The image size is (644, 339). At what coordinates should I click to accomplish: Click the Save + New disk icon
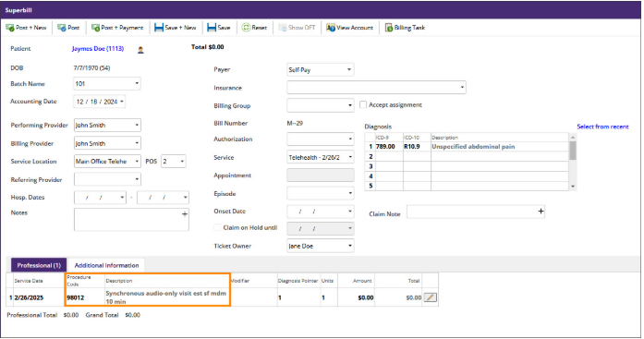(x=159, y=28)
